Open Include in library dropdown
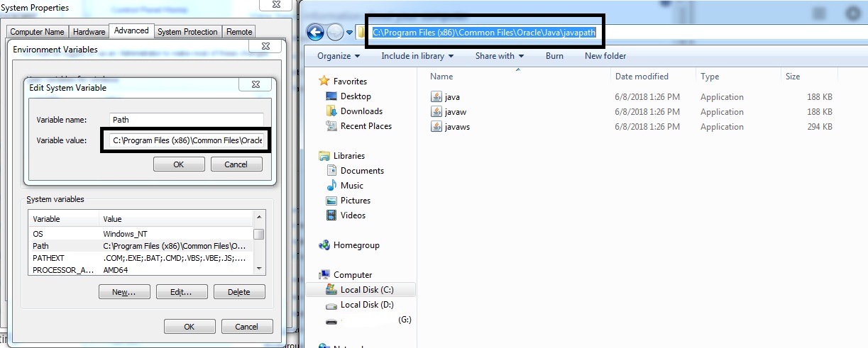868x348 pixels. (x=417, y=56)
